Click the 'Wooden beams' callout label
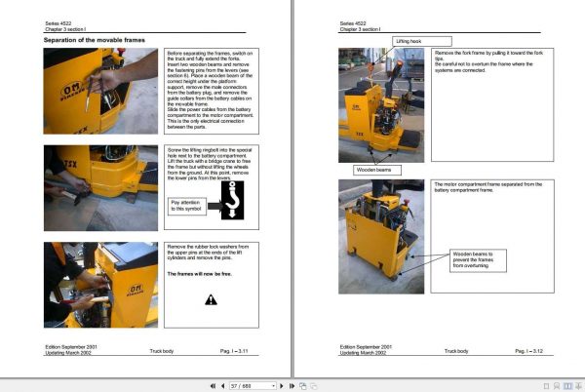 [377, 170]
